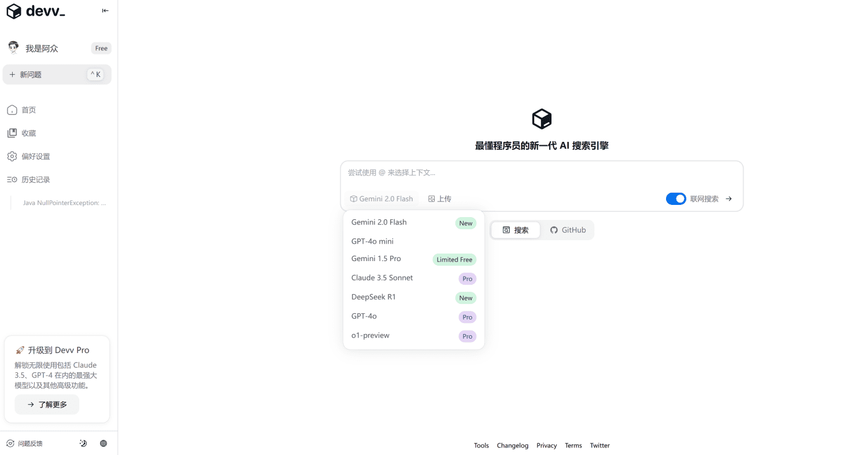Click 了解更多 in the Devv Pro card
Viewport: 868px width, 455px height.
point(47,405)
